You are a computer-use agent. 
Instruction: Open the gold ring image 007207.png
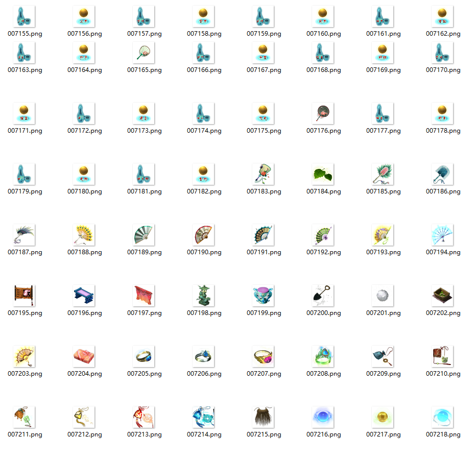pos(263,356)
